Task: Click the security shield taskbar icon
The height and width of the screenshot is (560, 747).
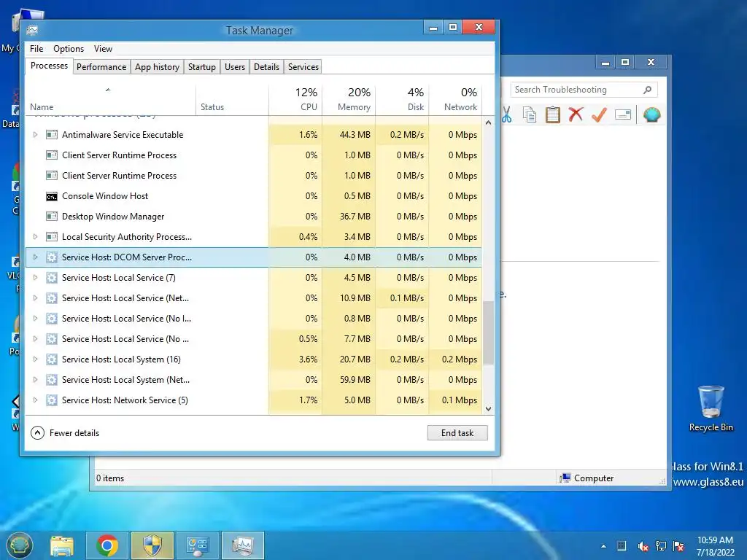Action: [152, 545]
